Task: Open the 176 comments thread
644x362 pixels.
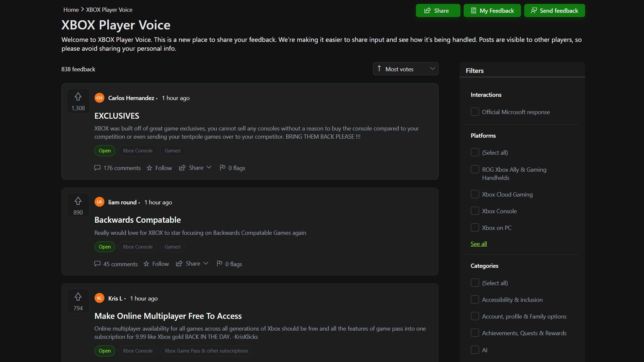Action: pos(117,168)
